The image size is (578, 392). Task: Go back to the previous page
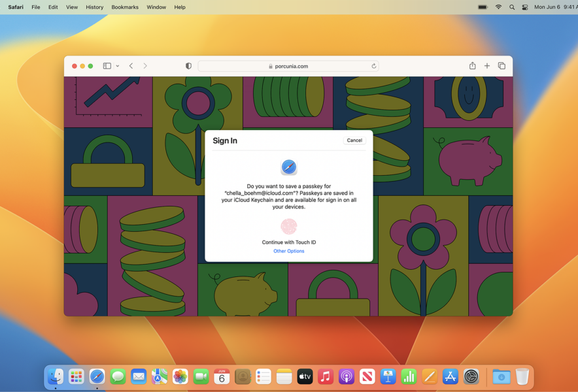tap(131, 66)
